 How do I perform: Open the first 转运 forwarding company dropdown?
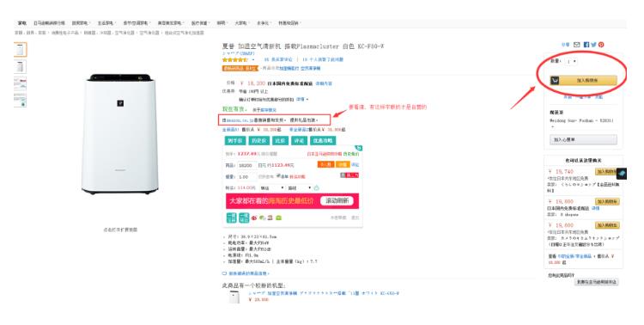pos(272,188)
